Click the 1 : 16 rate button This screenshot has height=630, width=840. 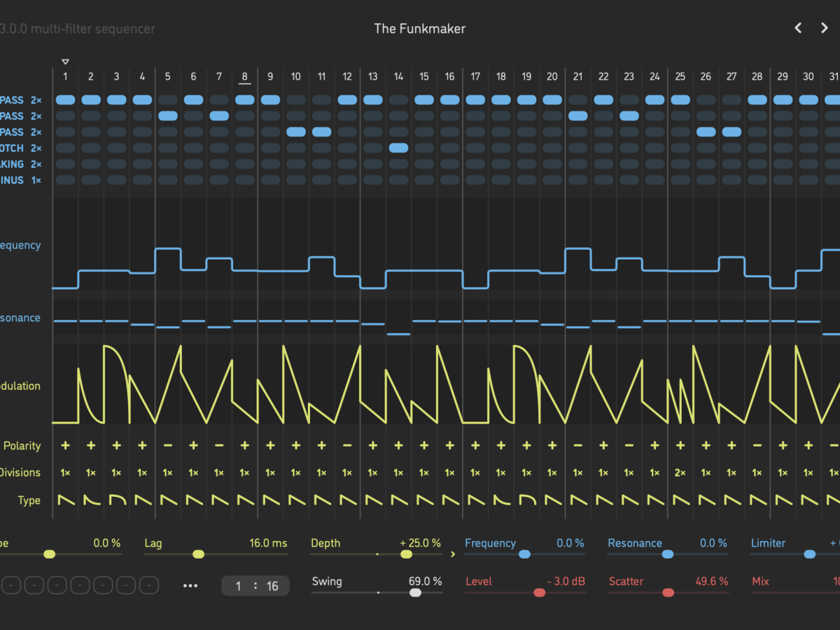pyautogui.click(x=255, y=586)
